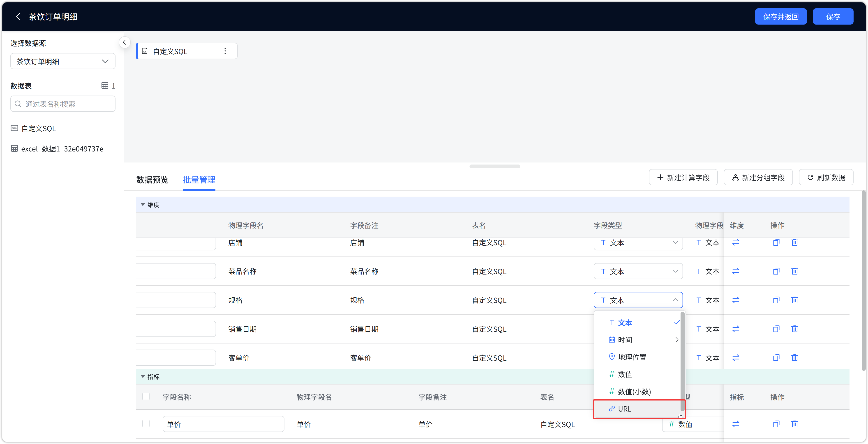This screenshot has width=868, height=444.
Task: Copy the 规格 field
Action: point(776,300)
